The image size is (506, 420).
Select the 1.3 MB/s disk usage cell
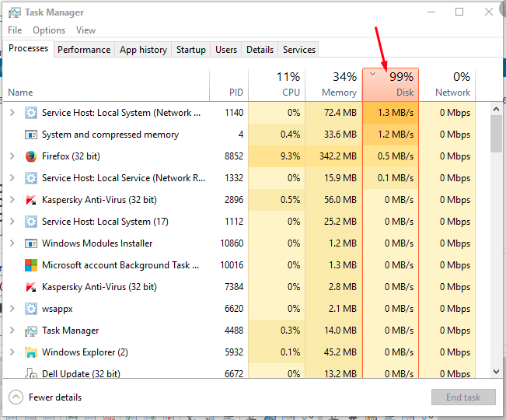click(x=390, y=113)
